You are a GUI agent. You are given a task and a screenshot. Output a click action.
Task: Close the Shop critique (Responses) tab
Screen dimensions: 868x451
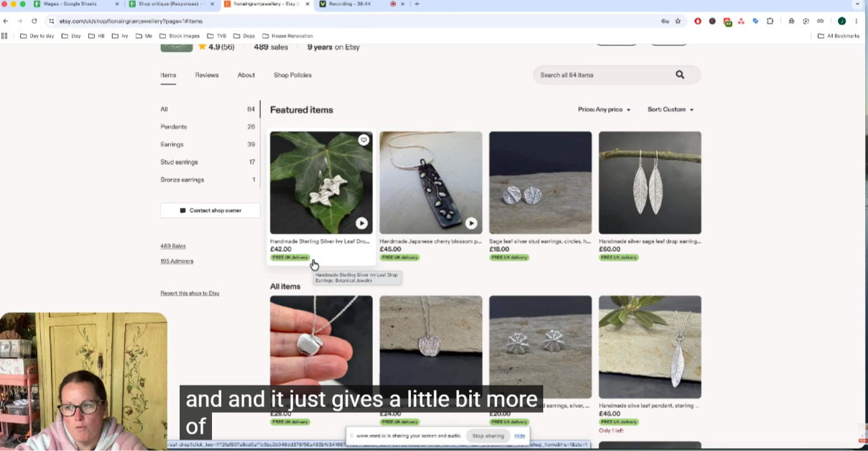(x=212, y=4)
